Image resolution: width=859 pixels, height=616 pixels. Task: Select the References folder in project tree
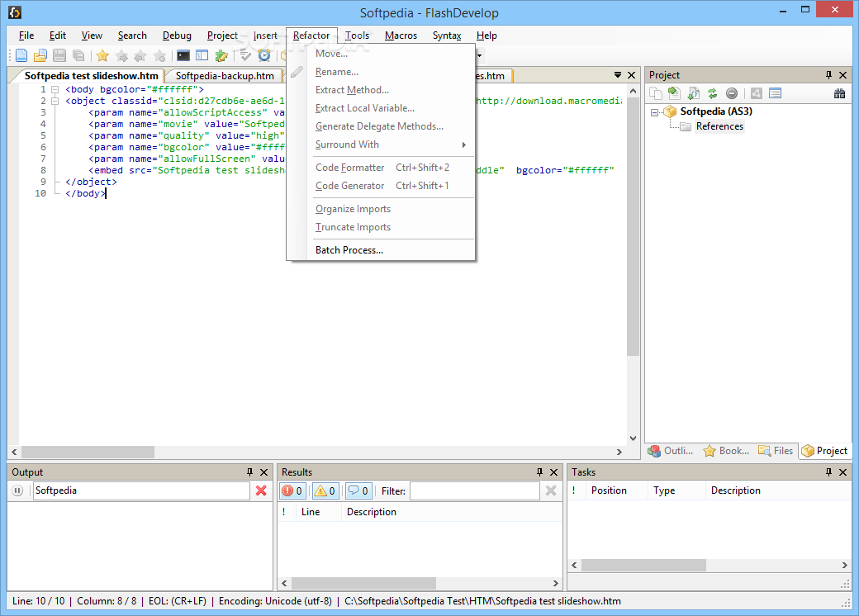coord(719,126)
